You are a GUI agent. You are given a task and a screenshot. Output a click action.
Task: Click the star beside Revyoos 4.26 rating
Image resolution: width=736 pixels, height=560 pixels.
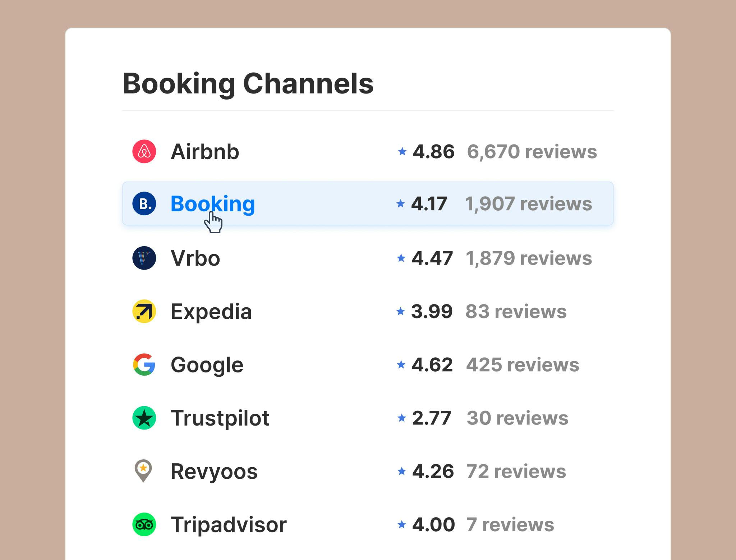pos(402,471)
